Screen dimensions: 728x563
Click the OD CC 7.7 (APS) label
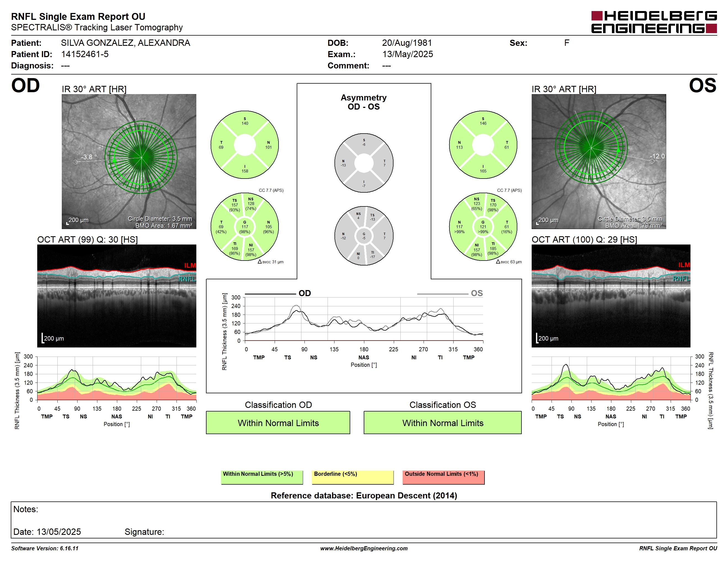(271, 190)
